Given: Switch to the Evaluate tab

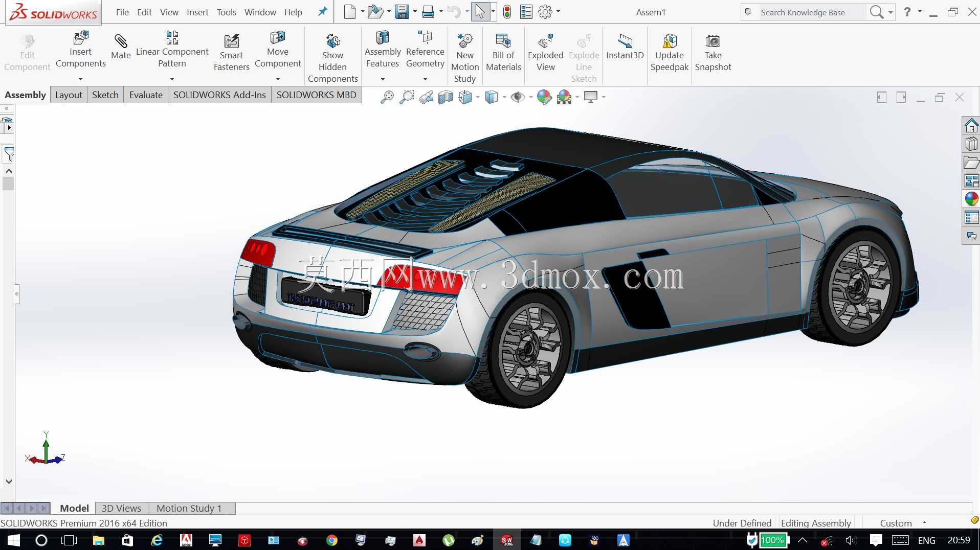Looking at the screenshot, I should tap(146, 95).
